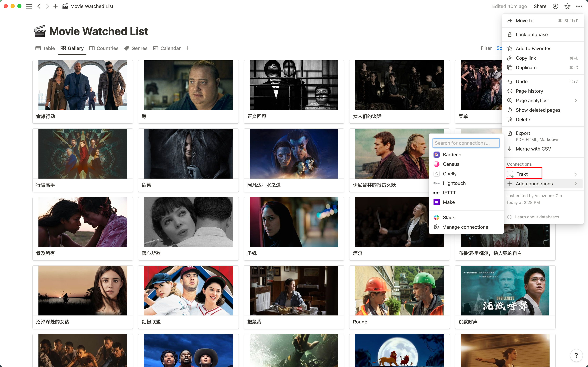
Task: Click the Share button
Action: pyautogui.click(x=540, y=6)
